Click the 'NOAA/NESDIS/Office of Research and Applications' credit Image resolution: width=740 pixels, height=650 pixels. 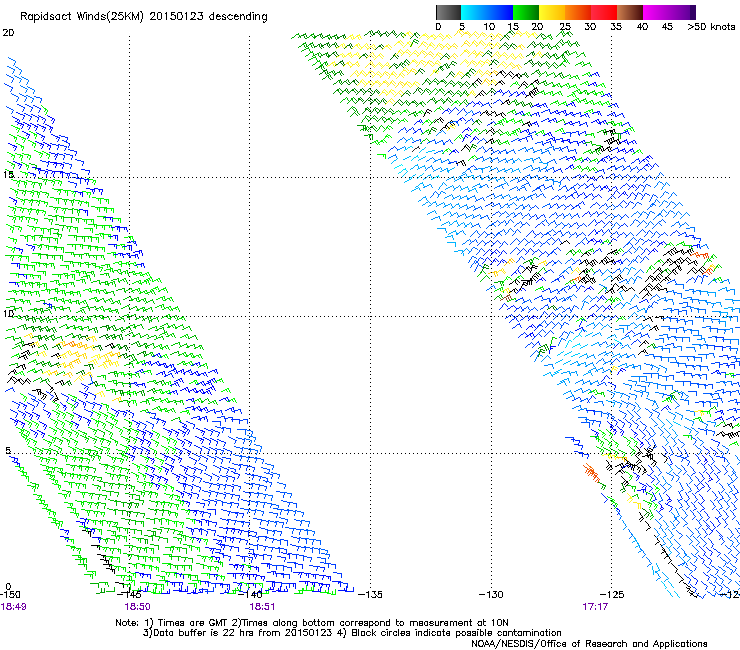tap(589, 644)
